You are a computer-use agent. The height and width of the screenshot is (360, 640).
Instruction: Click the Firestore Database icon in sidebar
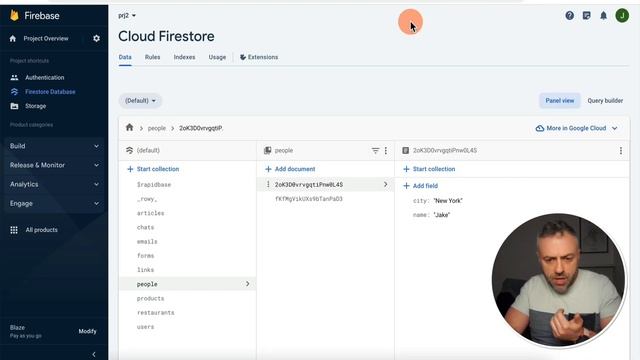(x=14, y=92)
